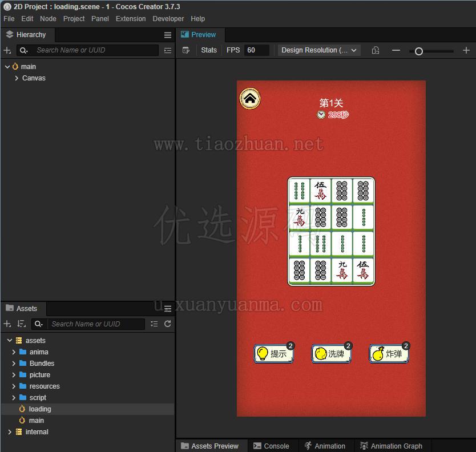The image size is (476, 452).
Task: Open the Developer menu
Action: coord(168,18)
